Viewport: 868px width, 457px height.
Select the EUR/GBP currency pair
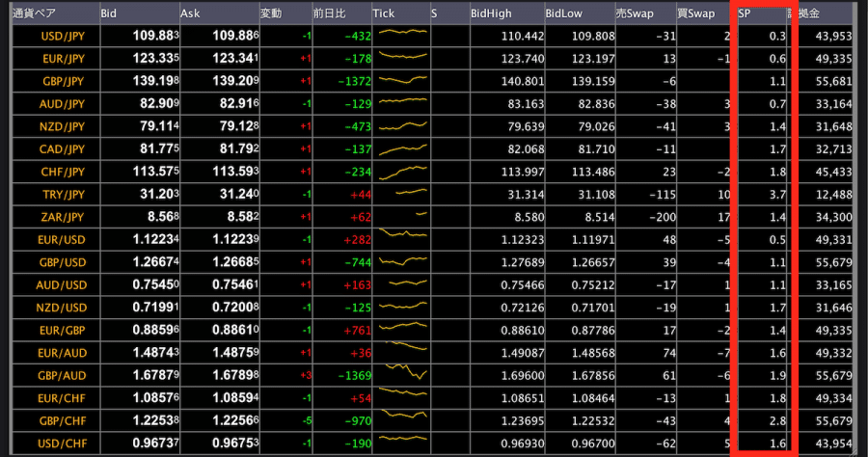[63, 331]
